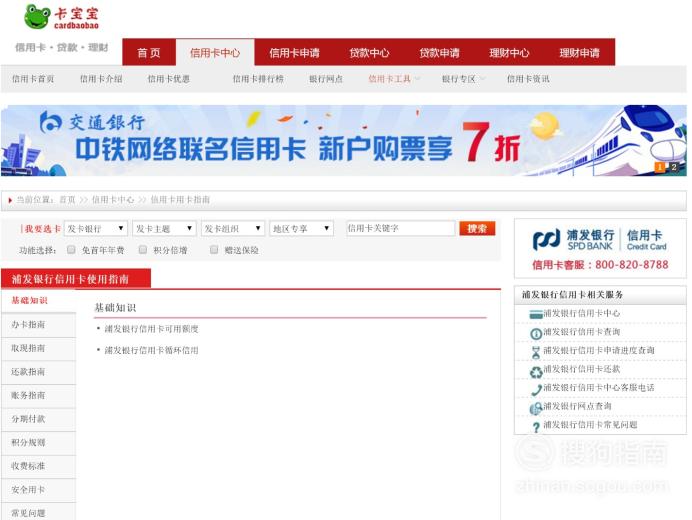Go to the 首页 main tab
Image resolution: width=692 pixels, height=520 pixels.
(149, 53)
